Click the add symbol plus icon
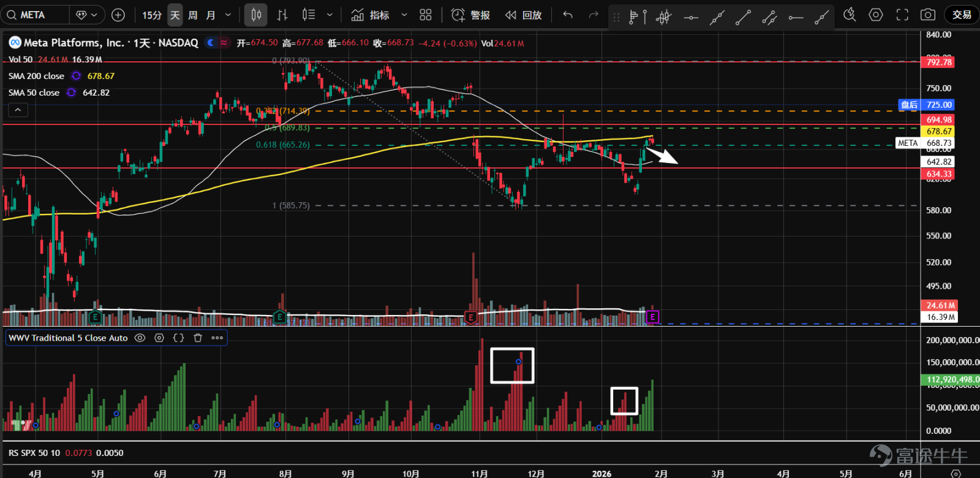Screen dimensions: 980x478 (x=118, y=15)
